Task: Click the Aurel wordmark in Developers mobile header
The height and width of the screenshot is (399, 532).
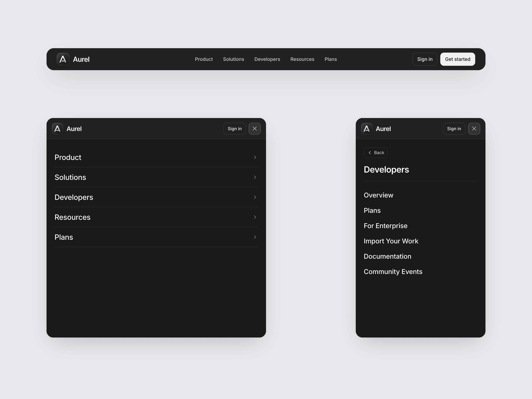Action: [383, 129]
